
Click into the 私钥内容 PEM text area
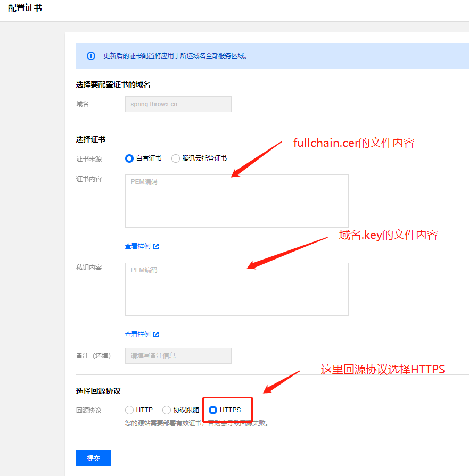[236, 289]
